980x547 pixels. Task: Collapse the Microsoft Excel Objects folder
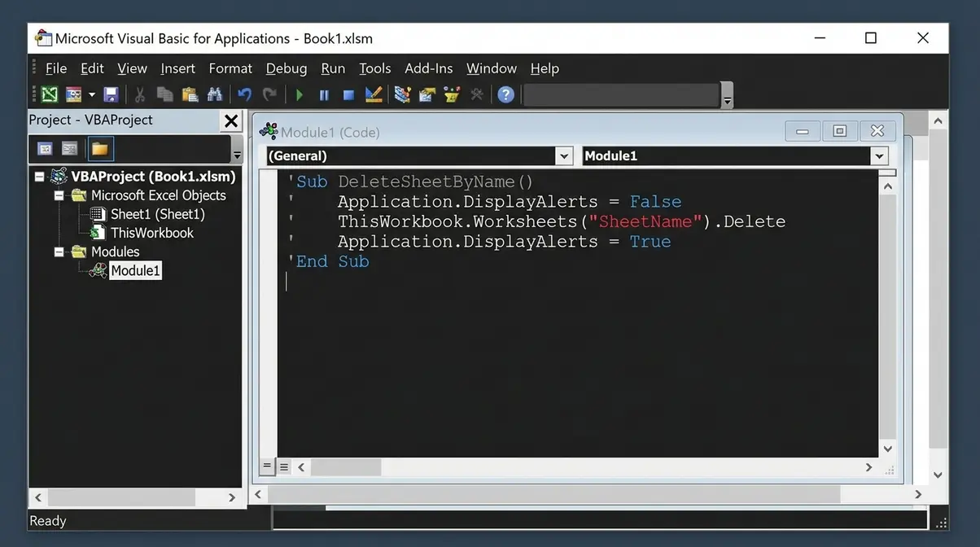(59, 195)
